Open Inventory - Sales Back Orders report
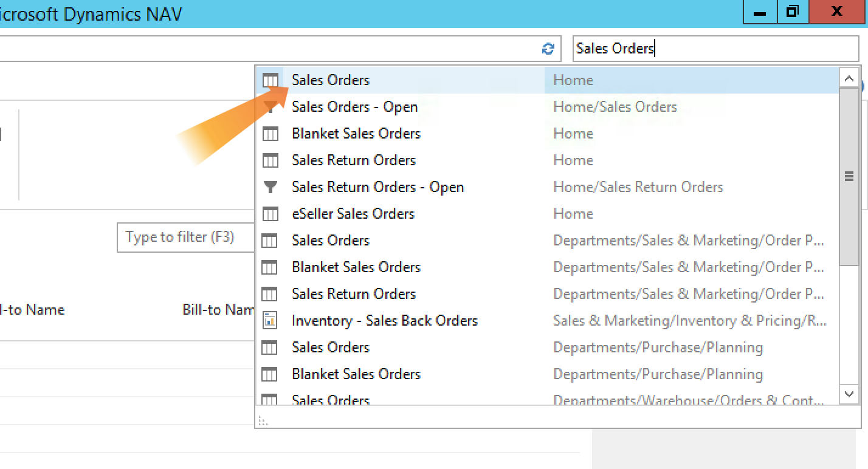 (x=546, y=321)
